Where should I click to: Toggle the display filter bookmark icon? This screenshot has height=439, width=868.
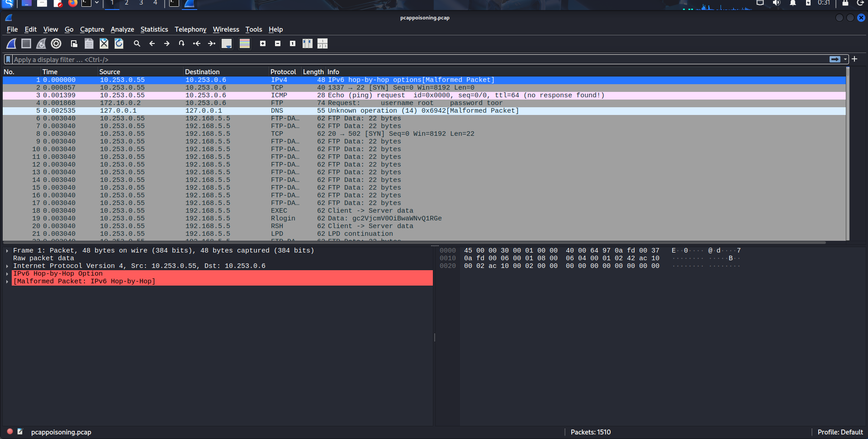pos(8,59)
